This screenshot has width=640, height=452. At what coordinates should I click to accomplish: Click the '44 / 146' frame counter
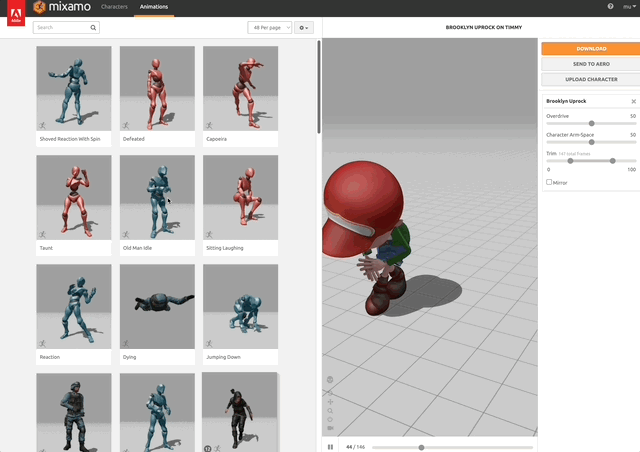coord(356,447)
